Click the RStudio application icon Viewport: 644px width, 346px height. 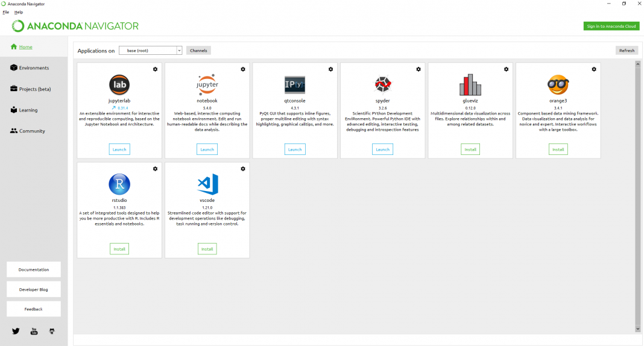pos(119,184)
